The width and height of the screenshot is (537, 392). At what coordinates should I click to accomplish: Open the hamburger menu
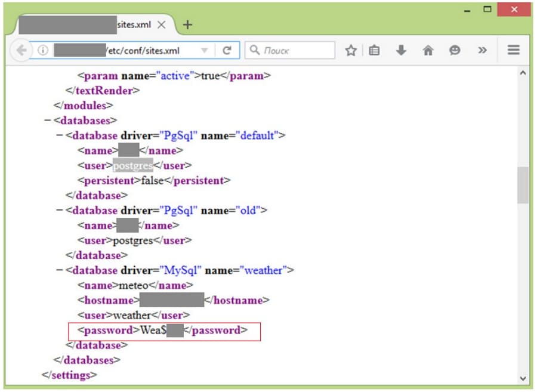(514, 51)
